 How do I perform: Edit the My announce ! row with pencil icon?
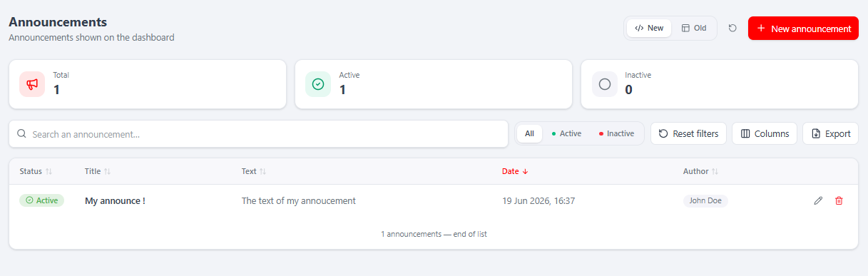[x=818, y=201]
